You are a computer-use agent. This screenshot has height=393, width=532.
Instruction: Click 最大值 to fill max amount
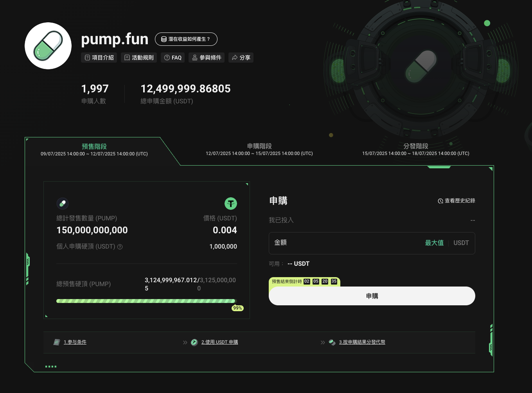click(434, 243)
